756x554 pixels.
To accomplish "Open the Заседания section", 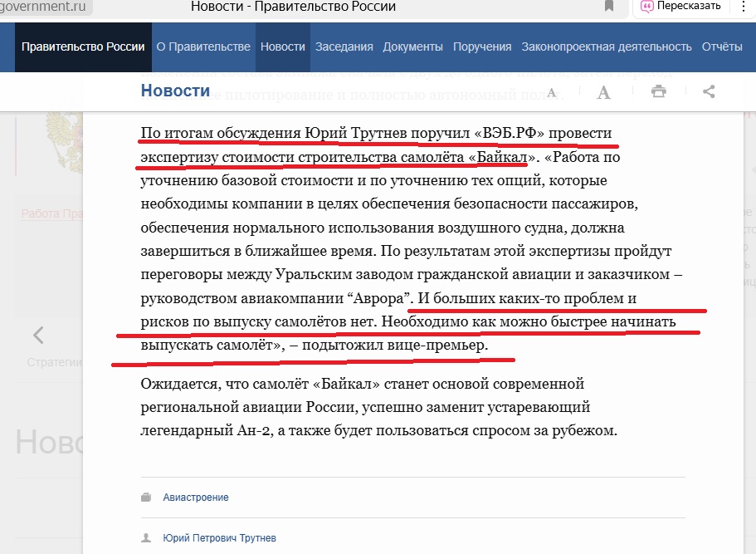I will (344, 47).
